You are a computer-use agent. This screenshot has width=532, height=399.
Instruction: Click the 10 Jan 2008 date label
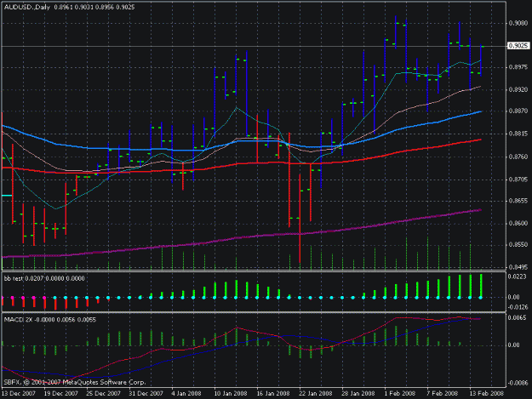pyautogui.click(x=231, y=394)
